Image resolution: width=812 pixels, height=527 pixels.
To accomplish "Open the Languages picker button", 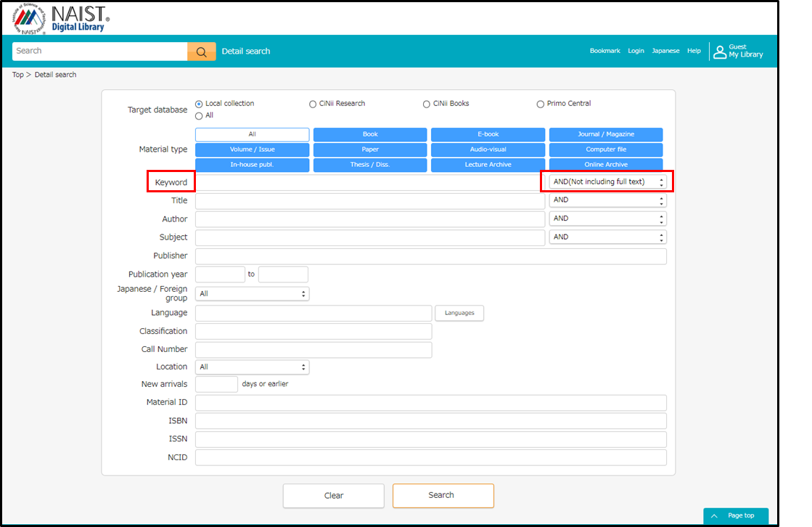I will [x=459, y=313].
